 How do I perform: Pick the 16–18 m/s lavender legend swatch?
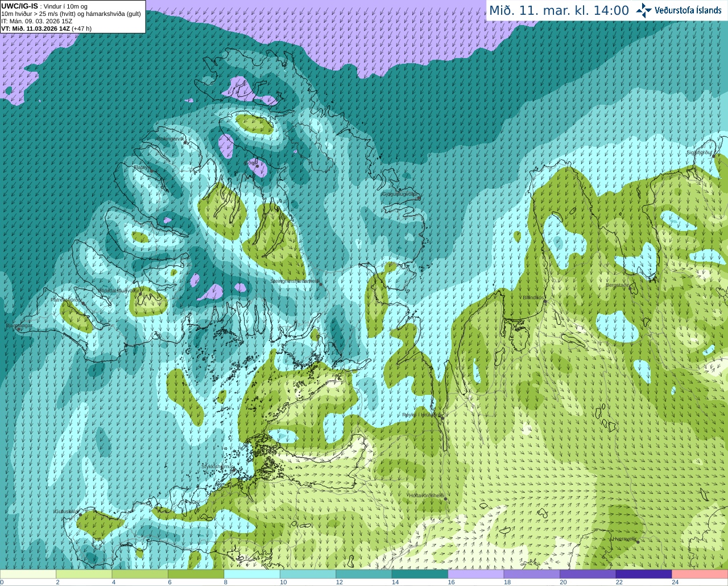pos(476,574)
